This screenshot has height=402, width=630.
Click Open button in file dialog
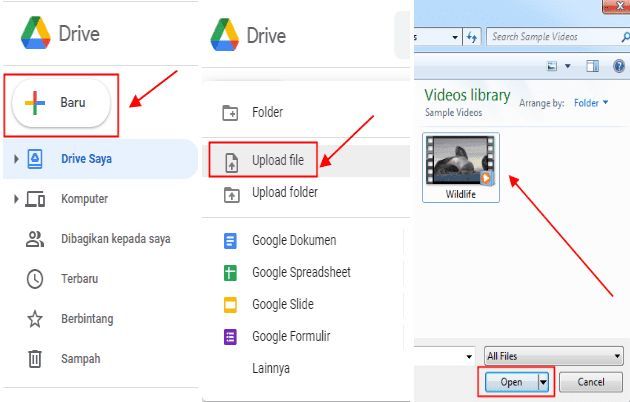click(511, 382)
